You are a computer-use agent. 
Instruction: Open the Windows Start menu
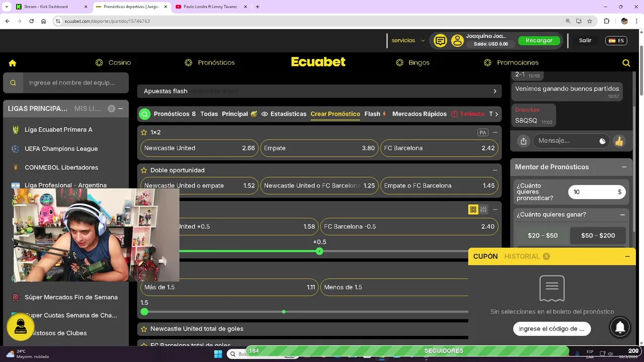tap(218, 354)
